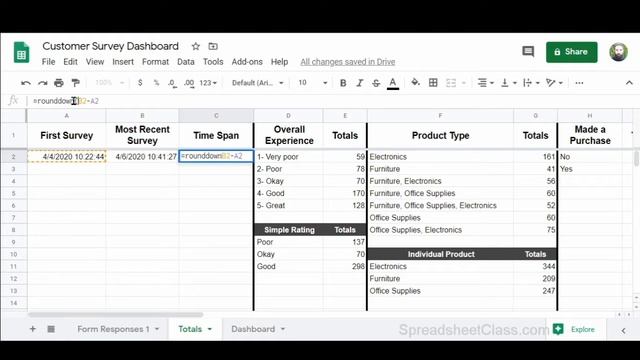Screen dimensions: 640x360
Task: Click All changes saved in Drive
Action: click(x=348, y=62)
